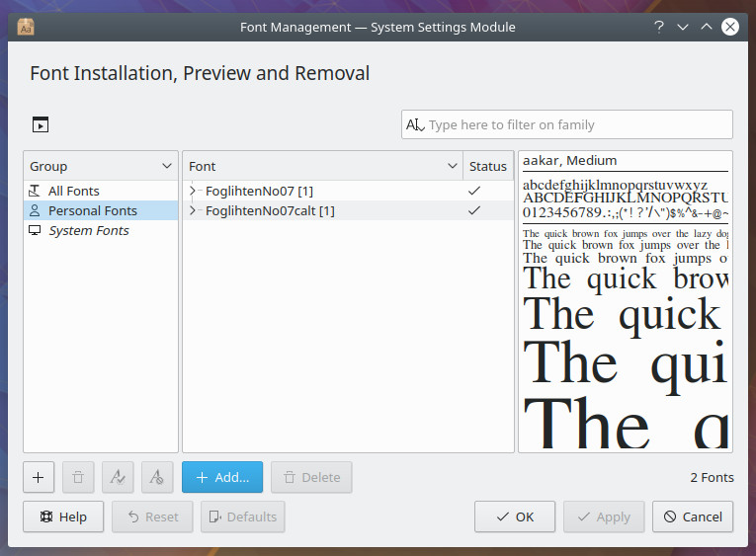Viewport: 756px width, 556px height.
Task: Select the All Fonts group
Action: [x=74, y=191]
